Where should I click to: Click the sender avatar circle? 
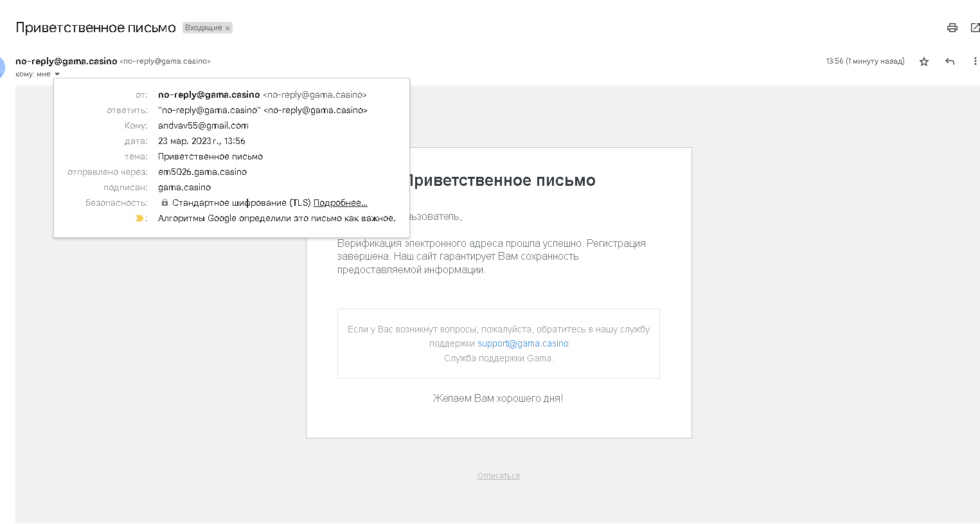pos(2,67)
